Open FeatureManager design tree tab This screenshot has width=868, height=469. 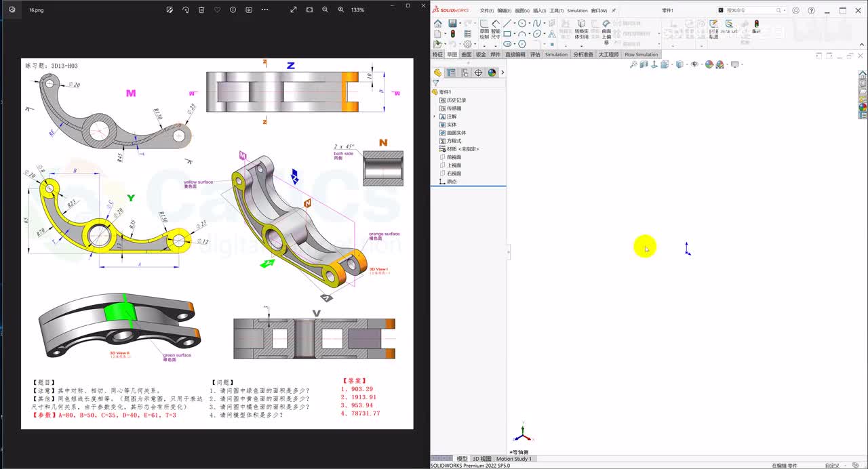pos(437,73)
